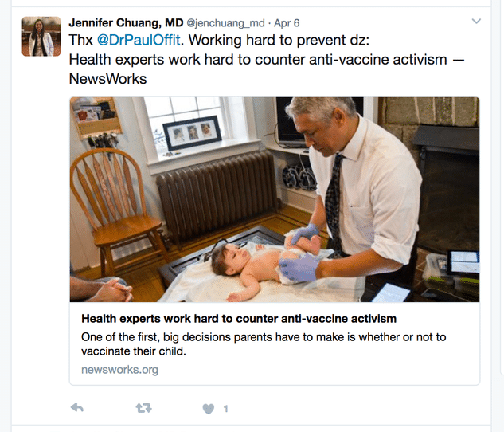Image resolution: width=504 pixels, height=432 pixels.
Task: Click the retweet icon
Action: tap(143, 408)
